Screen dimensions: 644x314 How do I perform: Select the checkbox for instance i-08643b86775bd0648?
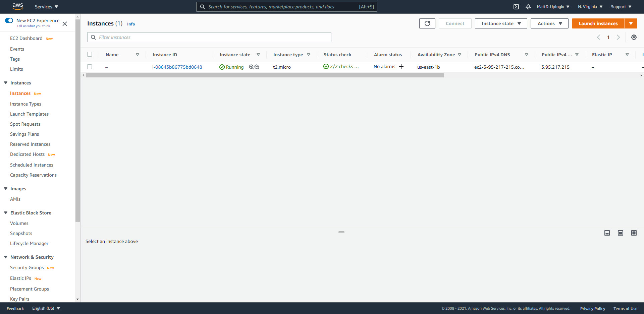(90, 67)
